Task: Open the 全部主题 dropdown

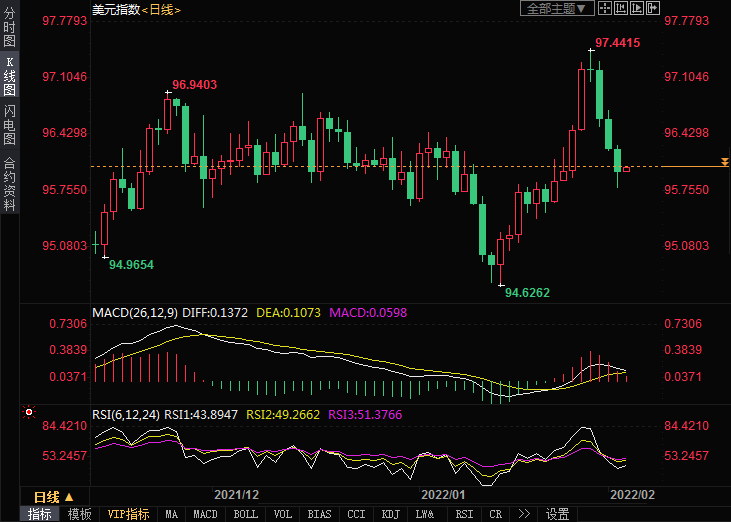Action: 558,9
